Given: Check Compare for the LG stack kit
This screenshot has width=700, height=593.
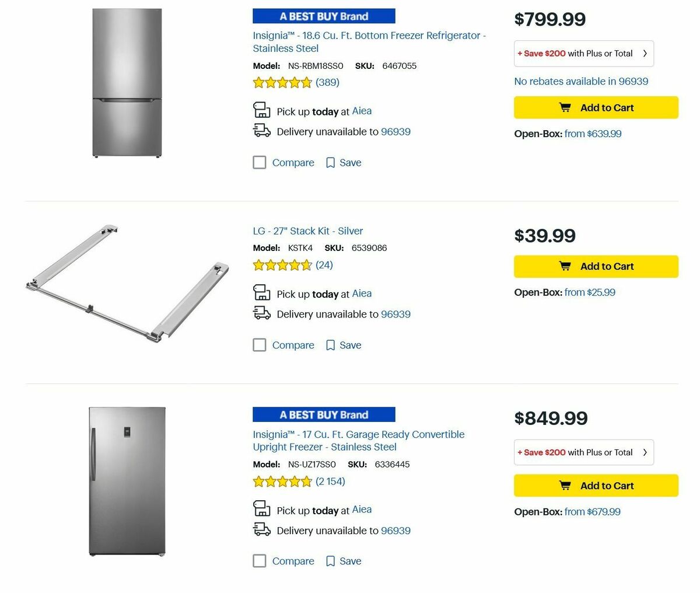Looking at the screenshot, I should tap(259, 344).
